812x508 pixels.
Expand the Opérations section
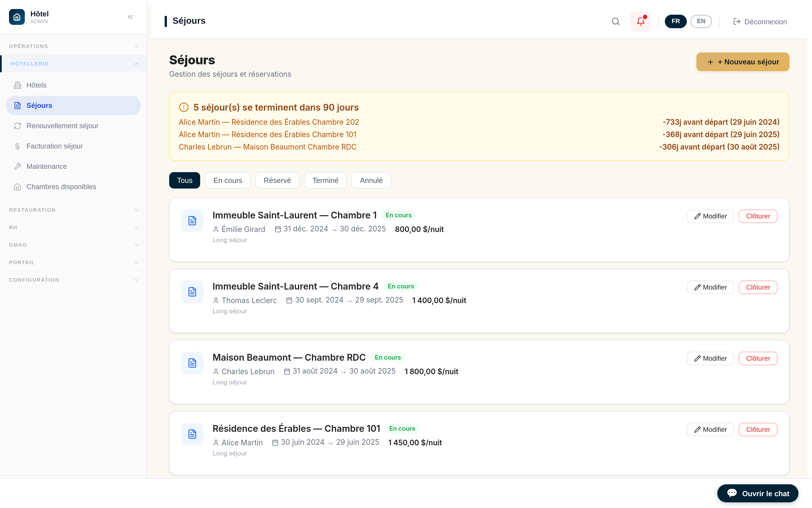[73, 46]
